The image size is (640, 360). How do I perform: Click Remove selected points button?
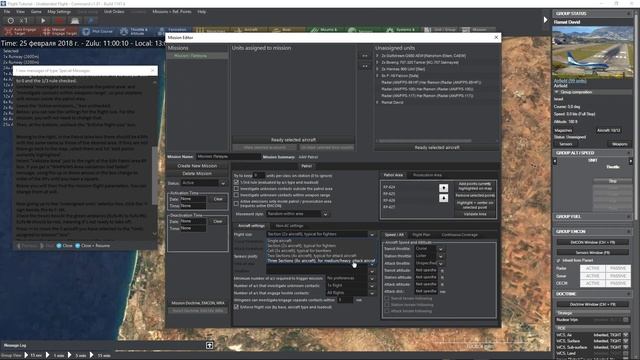point(475,196)
